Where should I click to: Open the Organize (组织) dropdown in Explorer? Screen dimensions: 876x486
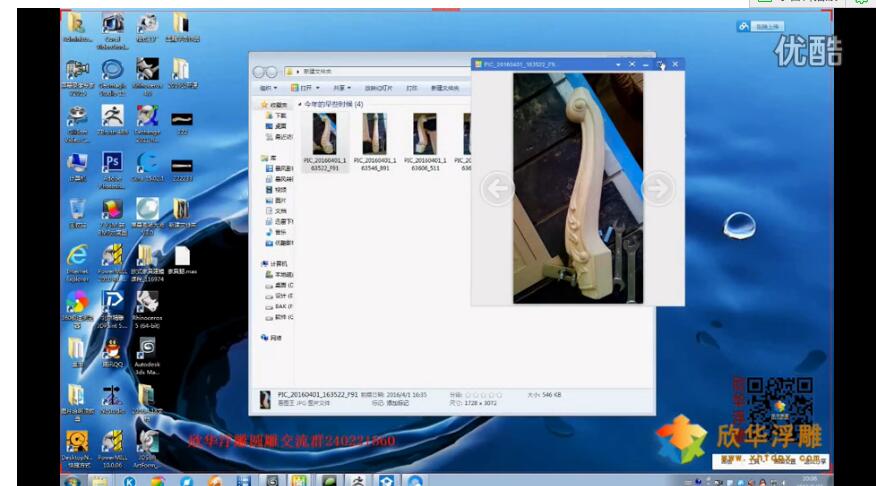(268, 88)
